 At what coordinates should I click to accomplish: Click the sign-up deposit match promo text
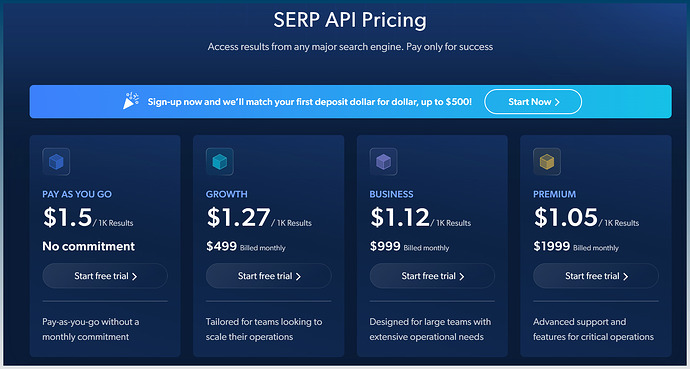(310, 102)
